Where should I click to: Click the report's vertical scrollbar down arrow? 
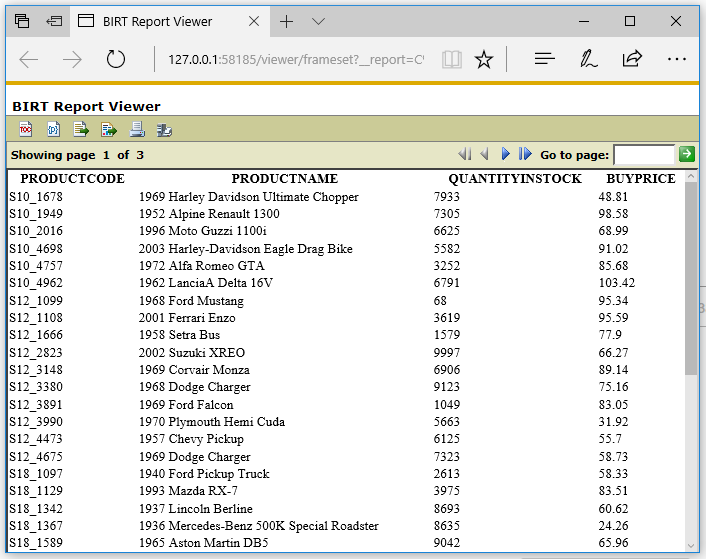[691, 545]
